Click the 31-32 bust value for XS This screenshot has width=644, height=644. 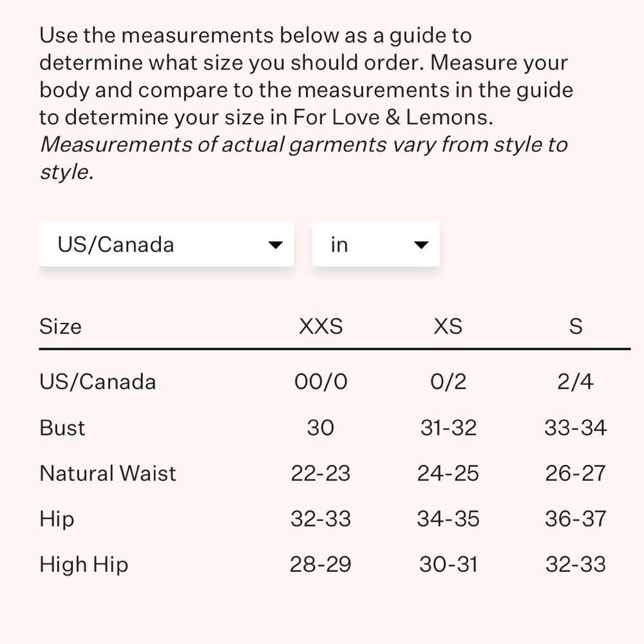pyautogui.click(x=448, y=428)
